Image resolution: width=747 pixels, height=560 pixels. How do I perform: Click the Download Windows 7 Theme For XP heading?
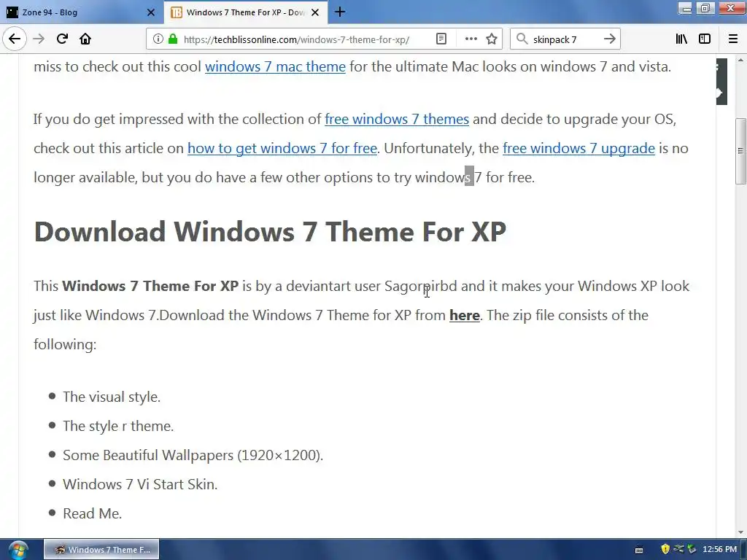270,232
